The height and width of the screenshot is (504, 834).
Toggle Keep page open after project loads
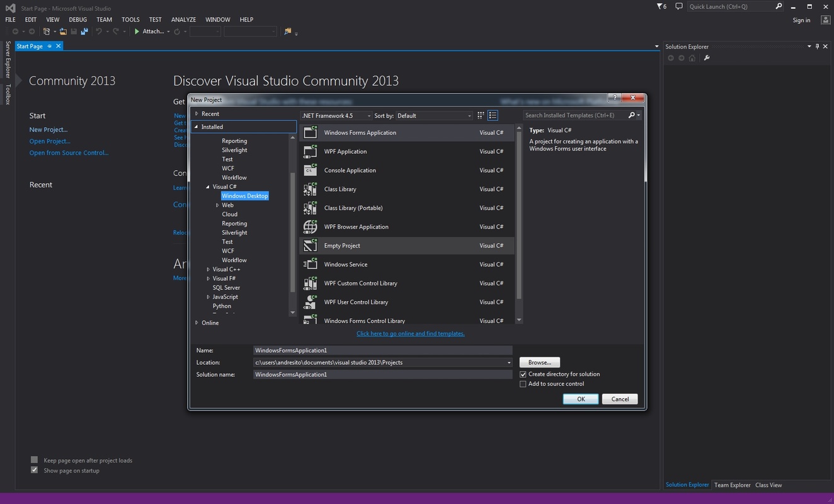(35, 461)
